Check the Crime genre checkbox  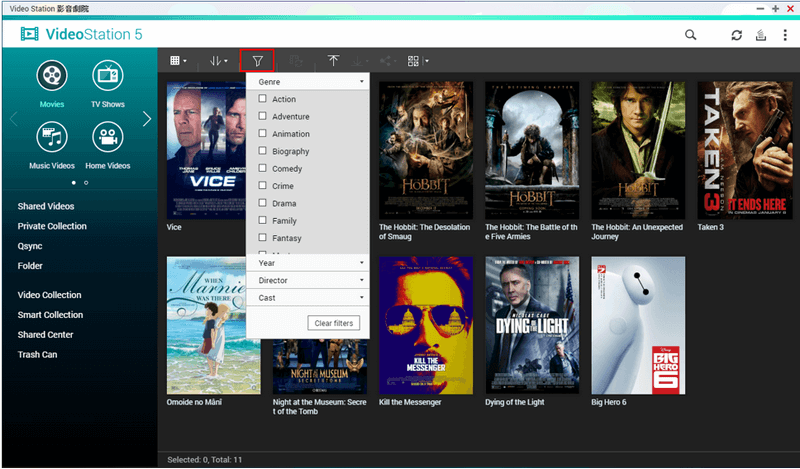[262, 185]
